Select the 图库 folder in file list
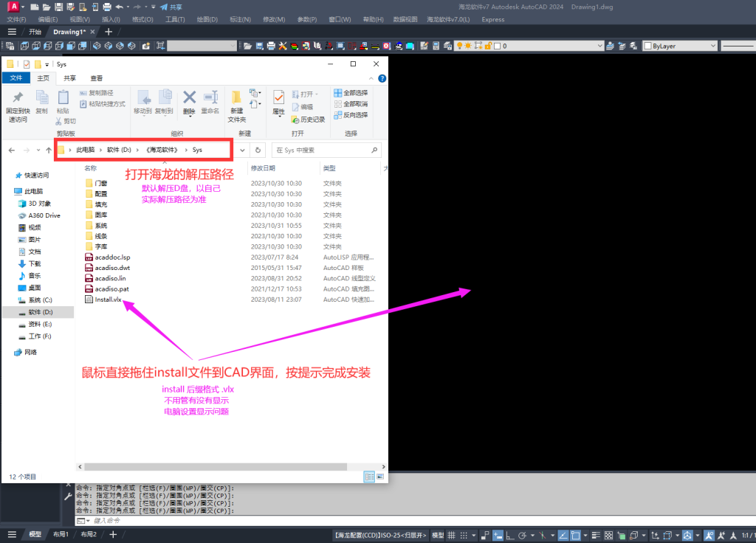756x543 pixels. 96,215
